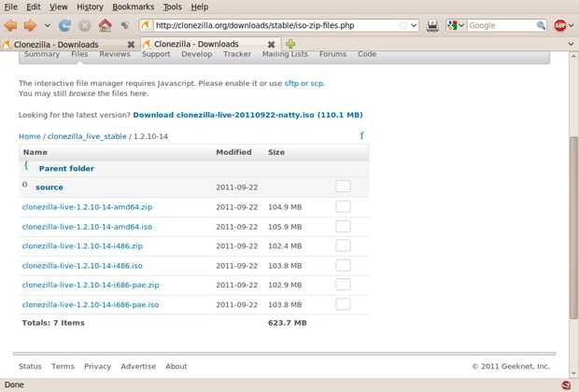This screenshot has width=579, height=392.
Task: Open the list all tabs dropdown
Action: pos(571,44)
